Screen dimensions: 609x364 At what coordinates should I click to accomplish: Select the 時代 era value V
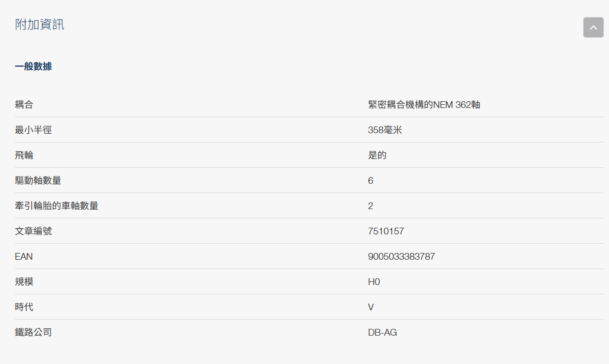[x=370, y=307]
